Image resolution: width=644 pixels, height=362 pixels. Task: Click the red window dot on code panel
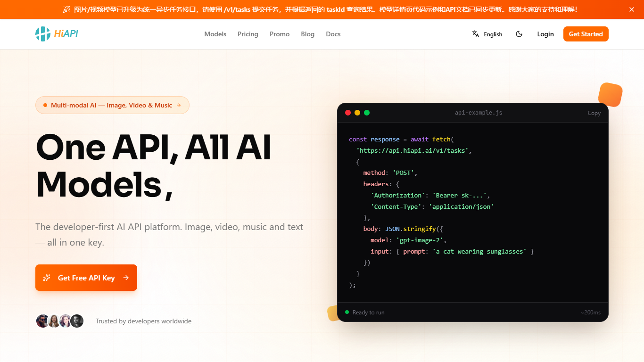(x=348, y=113)
